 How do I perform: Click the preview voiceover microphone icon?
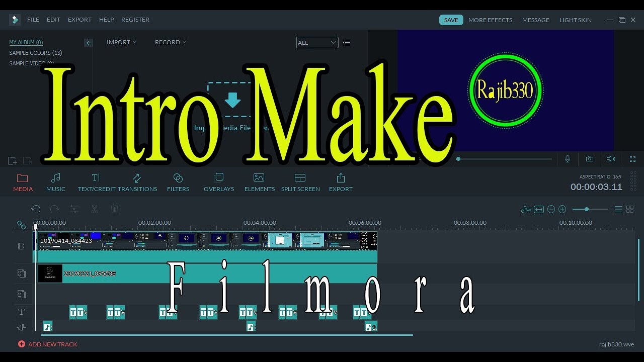tap(568, 159)
